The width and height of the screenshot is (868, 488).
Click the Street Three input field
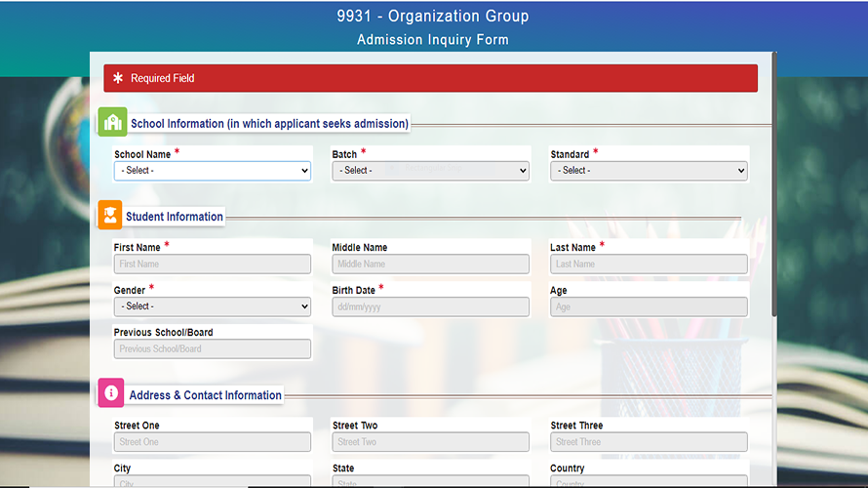649,442
